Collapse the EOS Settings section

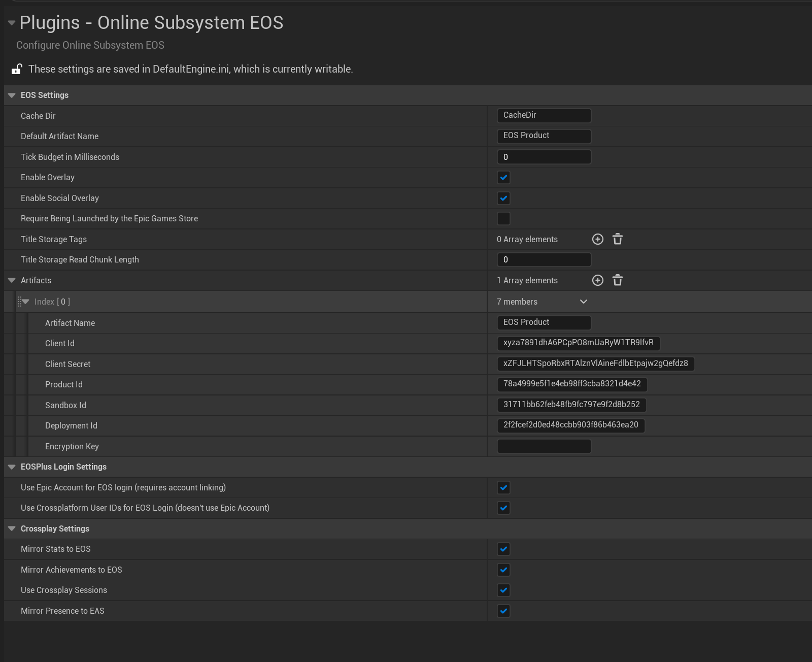[12, 95]
